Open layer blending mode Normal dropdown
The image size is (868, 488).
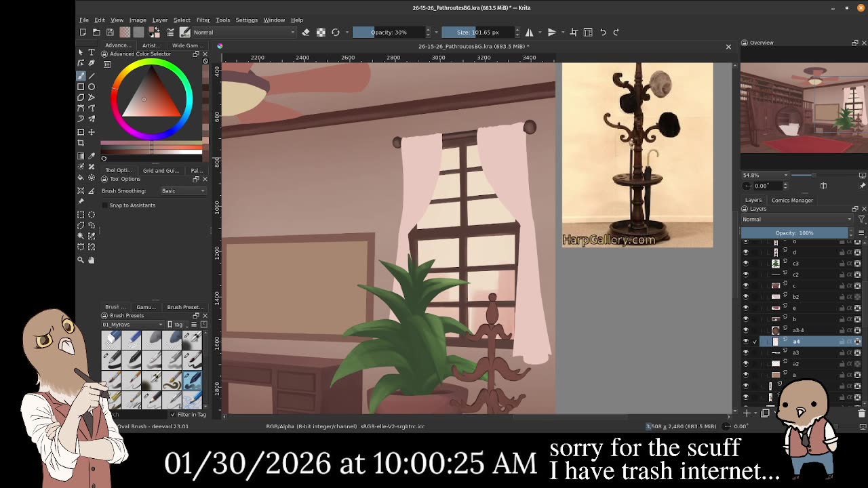point(797,219)
